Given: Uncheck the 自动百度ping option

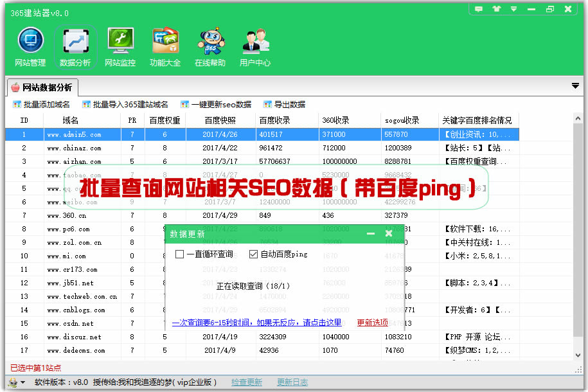Looking at the screenshot, I should (x=253, y=254).
